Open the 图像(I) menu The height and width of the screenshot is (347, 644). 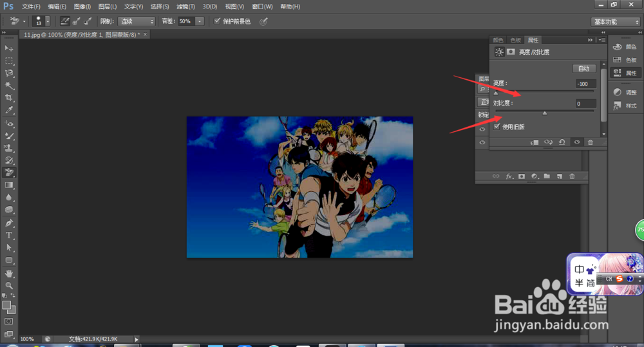[x=82, y=6]
